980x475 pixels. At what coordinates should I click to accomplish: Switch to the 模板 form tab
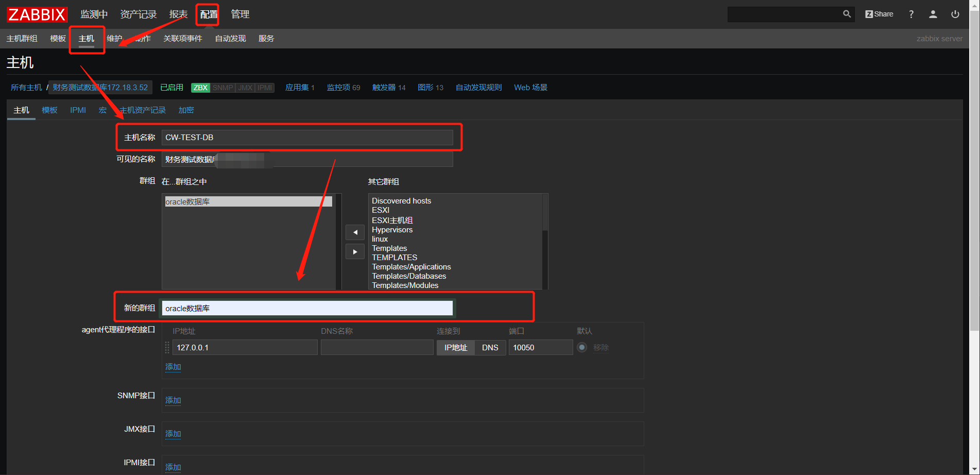pyautogui.click(x=49, y=110)
